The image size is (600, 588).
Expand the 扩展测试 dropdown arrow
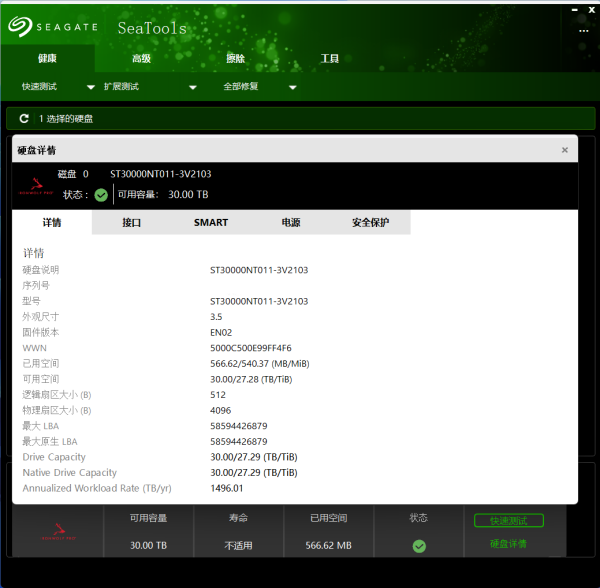193,87
